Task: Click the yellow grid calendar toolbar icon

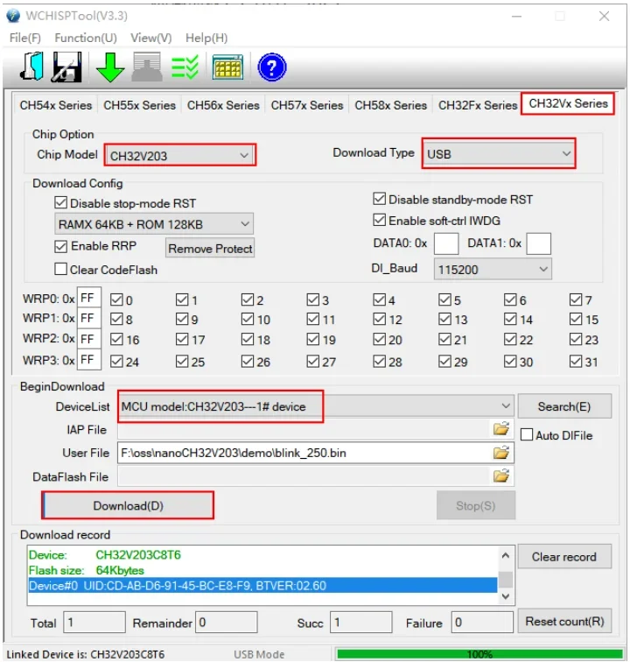Action: [227, 67]
